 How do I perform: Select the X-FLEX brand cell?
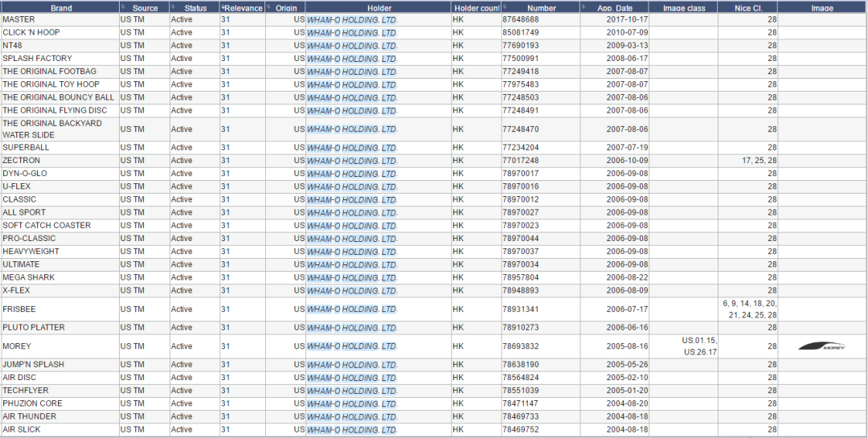[60, 290]
